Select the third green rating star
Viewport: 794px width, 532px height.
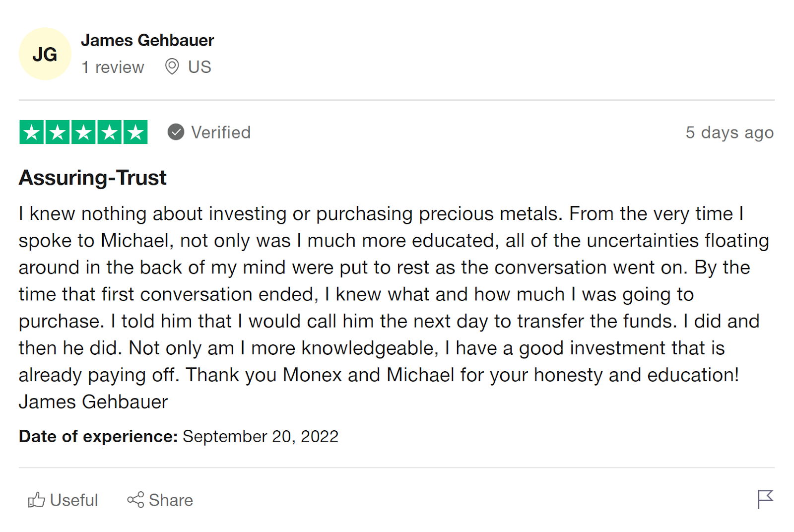[x=83, y=132]
